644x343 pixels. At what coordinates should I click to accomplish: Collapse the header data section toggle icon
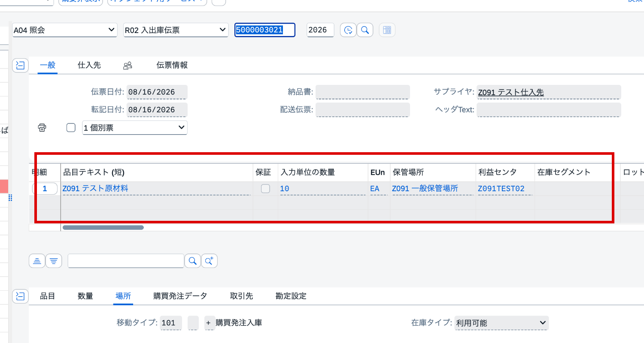pyautogui.click(x=20, y=65)
